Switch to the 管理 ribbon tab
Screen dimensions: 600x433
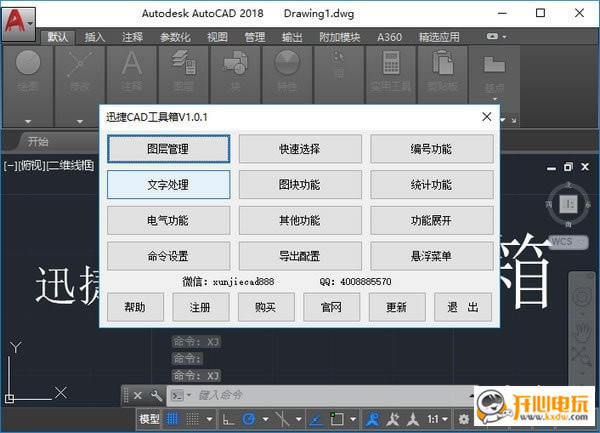(254, 37)
